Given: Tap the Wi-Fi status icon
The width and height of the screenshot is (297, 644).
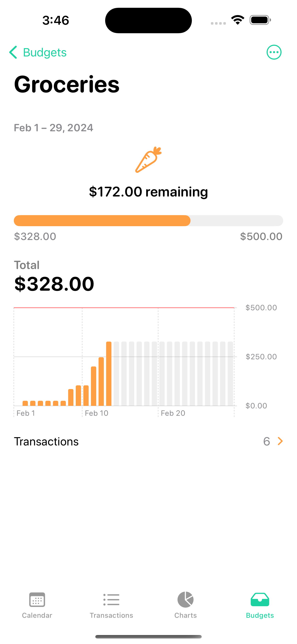Looking at the screenshot, I should click(238, 20).
